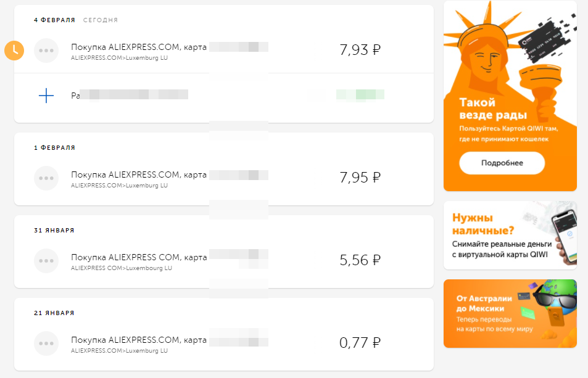Image resolution: width=588 pixels, height=378 pixels.
Task: Open the 1 February AliExpress purchase entry
Action: tap(224, 178)
